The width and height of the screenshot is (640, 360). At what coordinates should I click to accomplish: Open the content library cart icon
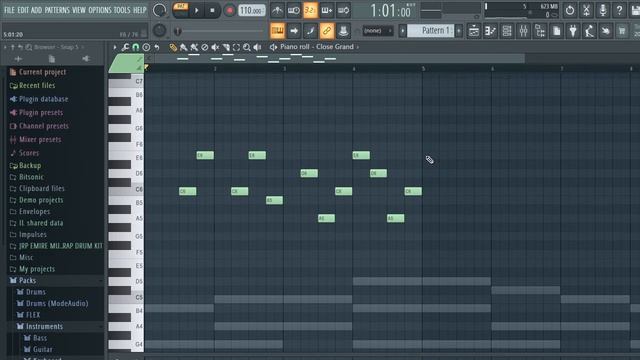click(622, 31)
